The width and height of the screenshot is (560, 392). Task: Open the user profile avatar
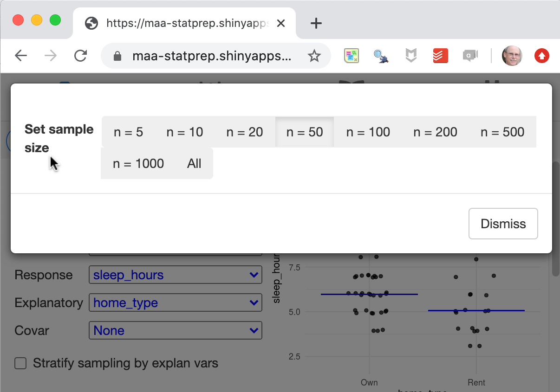coord(512,56)
